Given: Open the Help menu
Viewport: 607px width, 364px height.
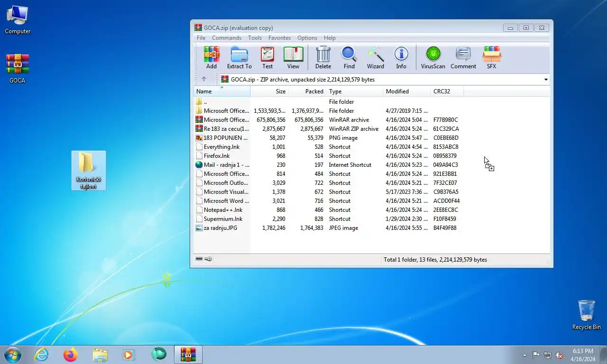Looking at the screenshot, I should tap(330, 38).
